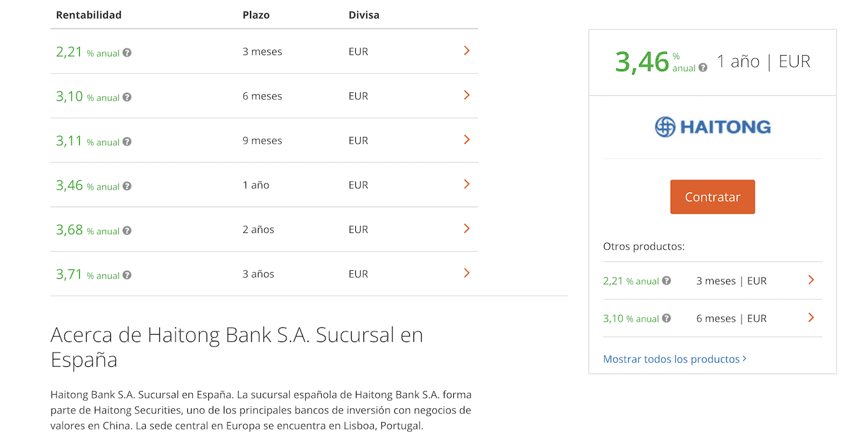Click sidebar arrow for 3 meses | EUR

tap(811, 280)
